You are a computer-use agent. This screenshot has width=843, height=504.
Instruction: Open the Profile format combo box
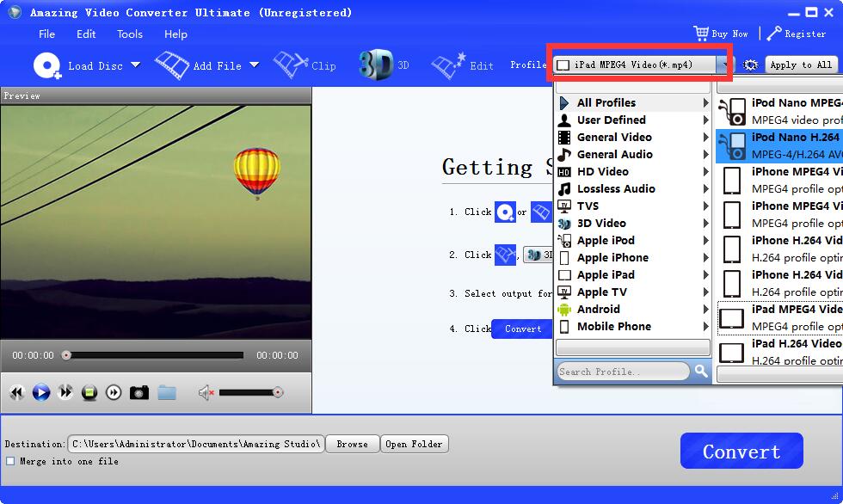[643, 65]
